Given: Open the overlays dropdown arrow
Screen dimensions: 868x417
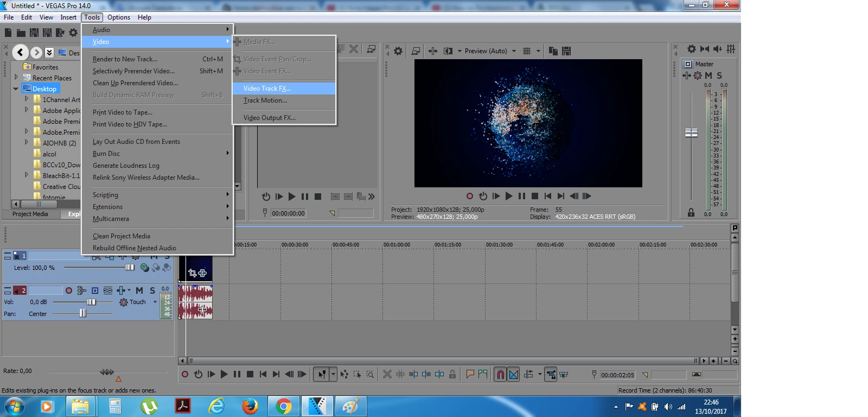Looking at the screenshot, I should coord(538,51).
